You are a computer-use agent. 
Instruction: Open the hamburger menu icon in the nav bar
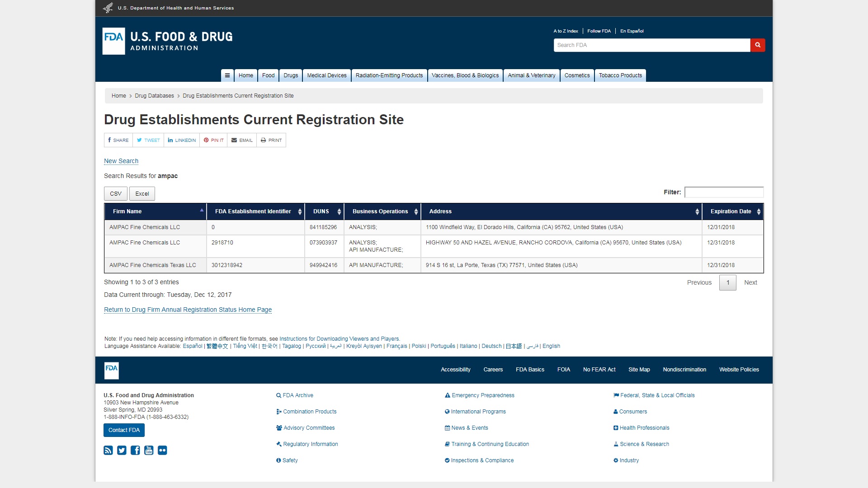coord(227,75)
